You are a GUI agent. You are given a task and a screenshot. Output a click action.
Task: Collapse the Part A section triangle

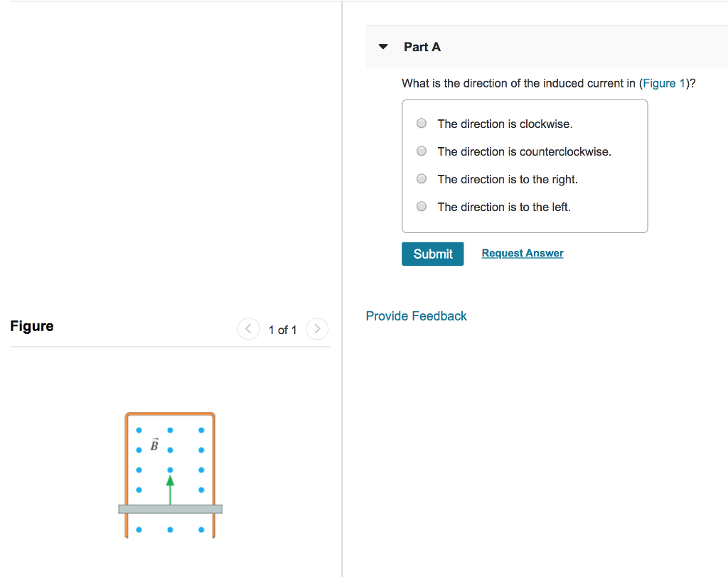coord(383,46)
